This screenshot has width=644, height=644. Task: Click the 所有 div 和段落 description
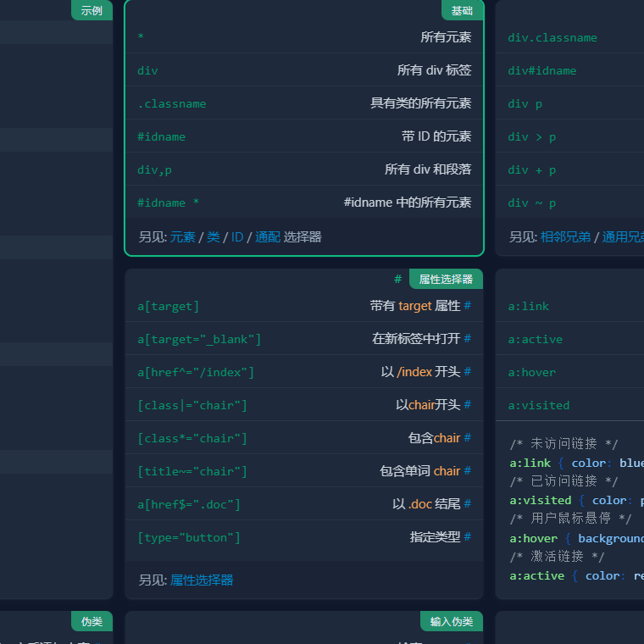tap(428, 169)
